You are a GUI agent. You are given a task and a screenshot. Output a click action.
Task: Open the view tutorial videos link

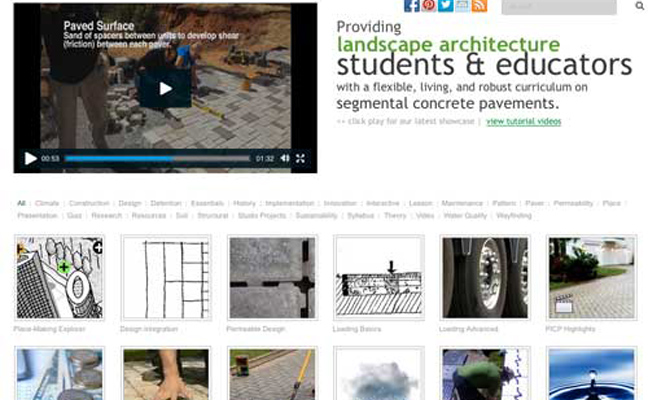524,121
